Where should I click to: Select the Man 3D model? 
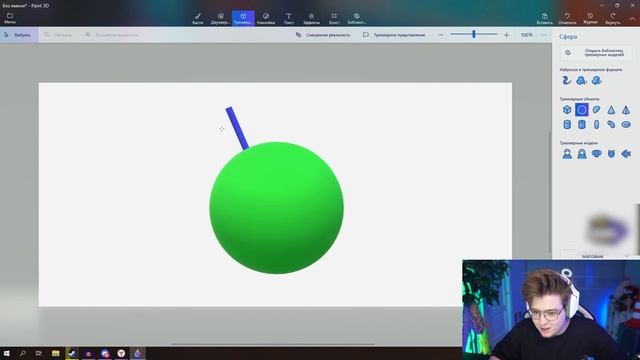pos(567,153)
